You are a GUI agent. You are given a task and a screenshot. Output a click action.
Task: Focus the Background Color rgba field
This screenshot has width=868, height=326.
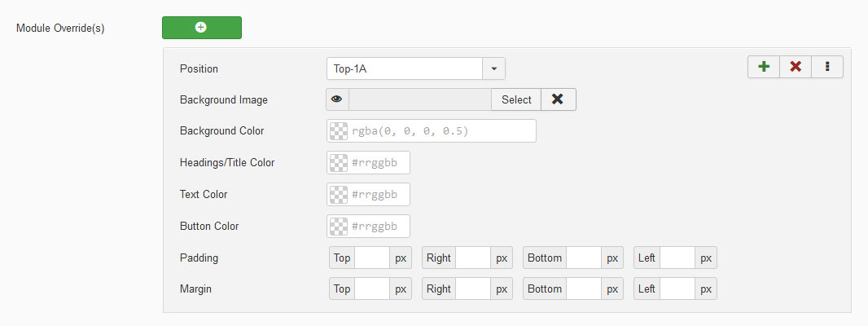point(440,131)
